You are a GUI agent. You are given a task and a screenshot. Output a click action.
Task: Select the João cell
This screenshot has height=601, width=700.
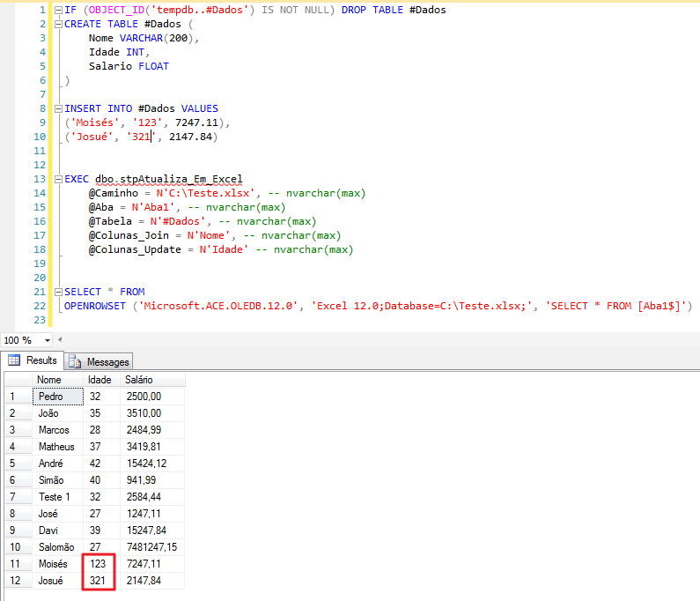pos(57,413)
